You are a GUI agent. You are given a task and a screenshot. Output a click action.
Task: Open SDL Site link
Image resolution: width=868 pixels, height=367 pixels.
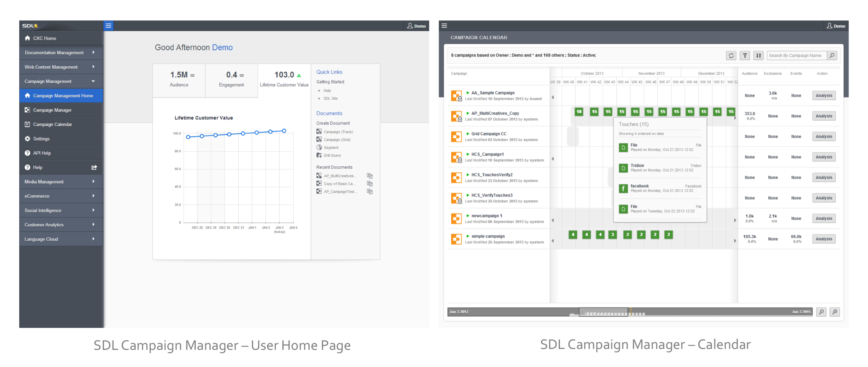331,99
